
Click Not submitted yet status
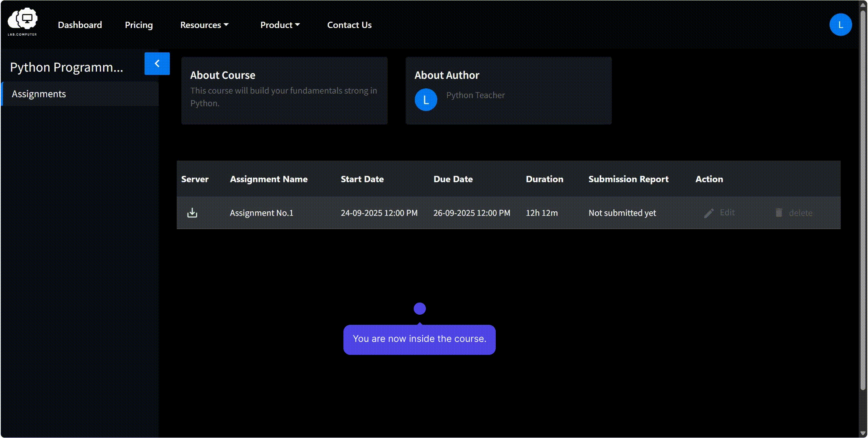click(622, 213)
